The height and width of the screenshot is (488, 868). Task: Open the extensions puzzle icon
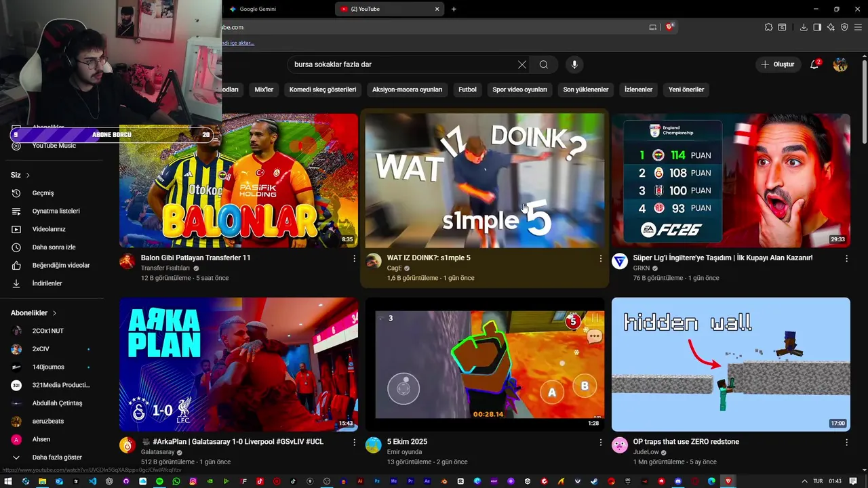pos(768,27)
